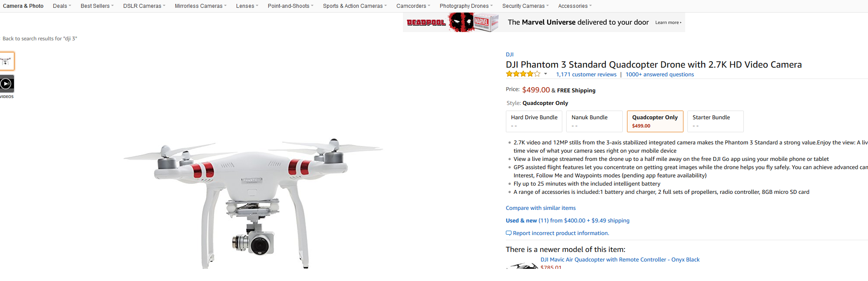Expand the Photography Drones menu
868x281 pixels.
[x=466, y=6]
